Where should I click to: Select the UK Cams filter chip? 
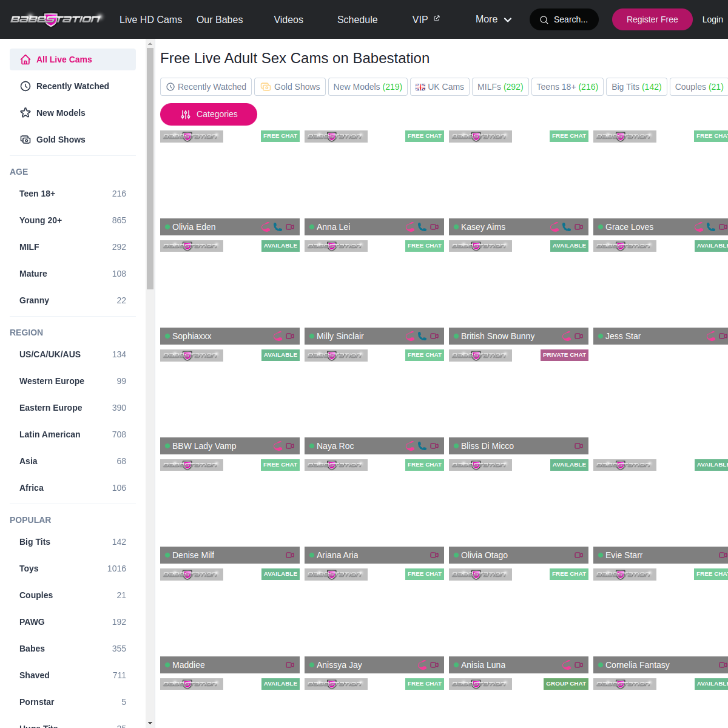[439, 87]
